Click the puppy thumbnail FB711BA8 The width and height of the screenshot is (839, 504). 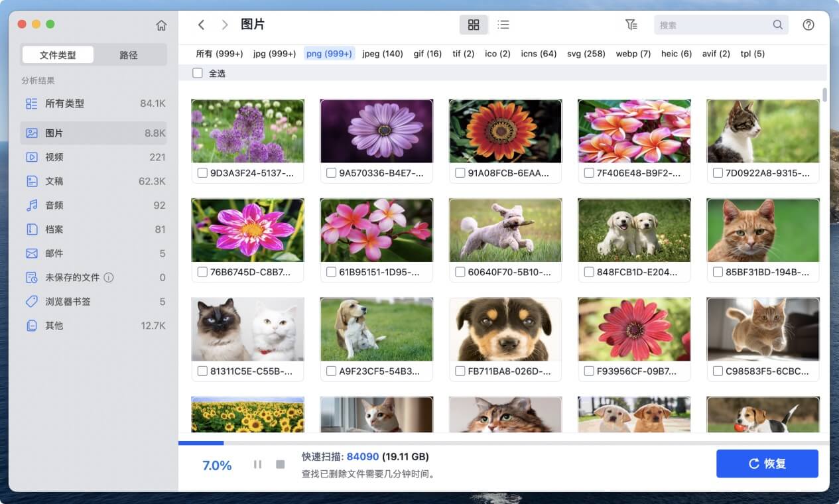pyautogui.click(x=505, y=329)
